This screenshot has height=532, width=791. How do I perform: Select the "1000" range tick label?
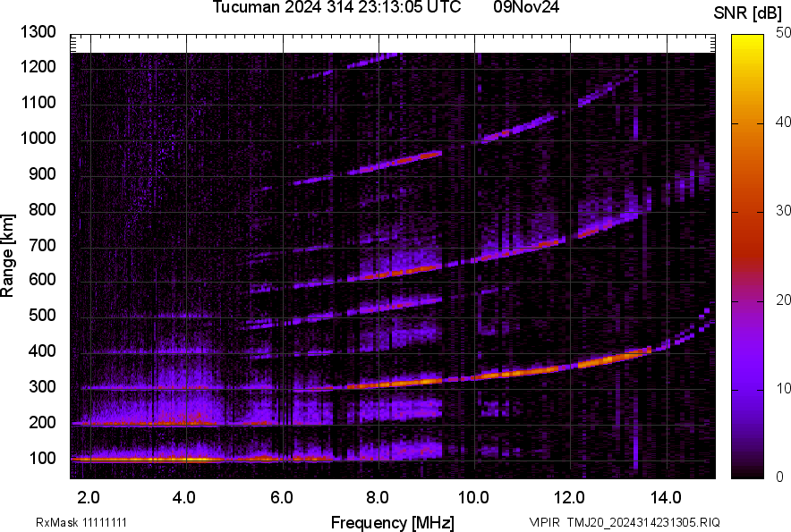38,138
